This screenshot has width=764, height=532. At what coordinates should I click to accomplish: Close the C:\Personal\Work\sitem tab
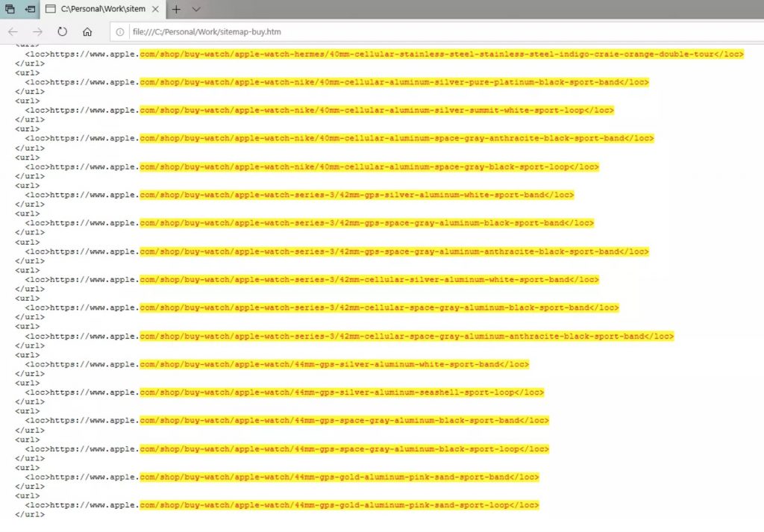pyautogui.click(x=155, y=9)
